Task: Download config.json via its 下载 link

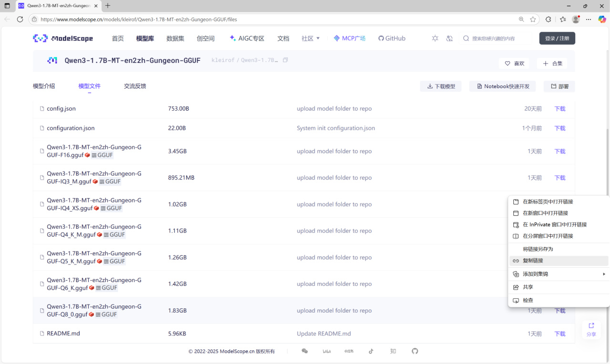Action: pyautogui.click(x=560, y=109)
